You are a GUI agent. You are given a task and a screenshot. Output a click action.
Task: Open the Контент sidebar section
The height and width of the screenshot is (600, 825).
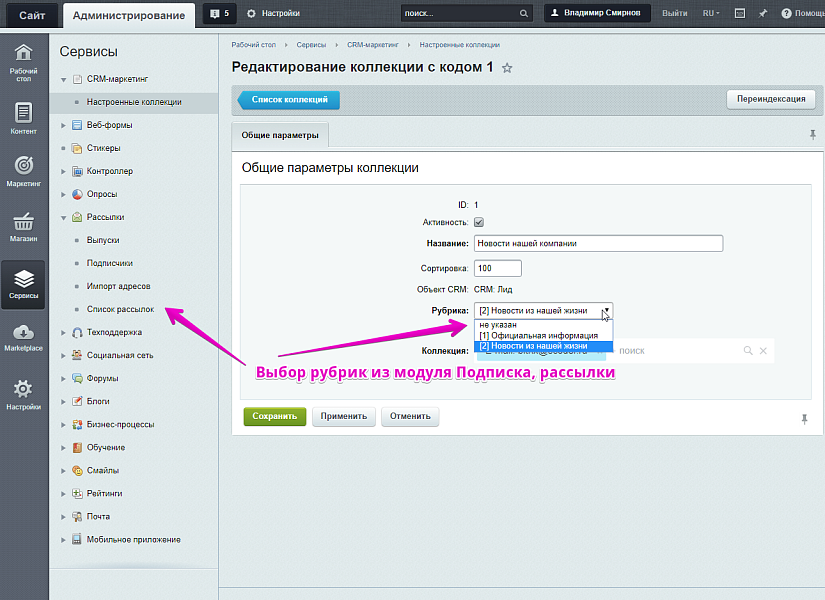[24, 118]
